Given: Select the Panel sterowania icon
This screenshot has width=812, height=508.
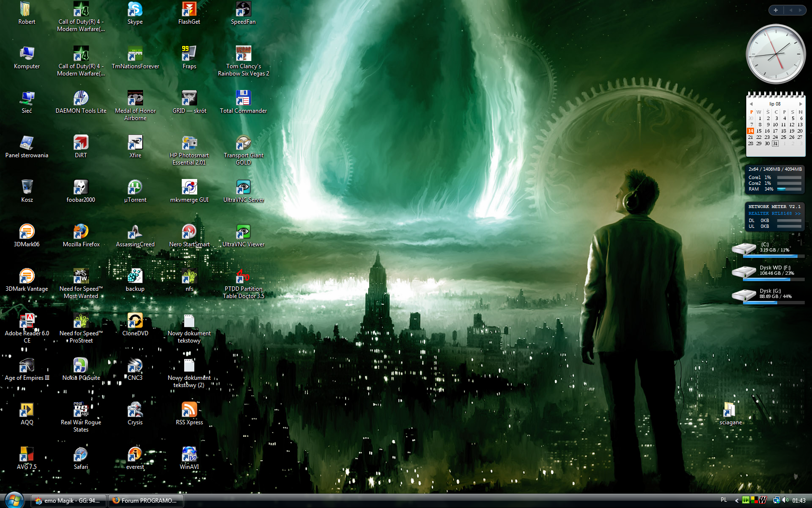Looking at the screenshot, I should (27, 147).
